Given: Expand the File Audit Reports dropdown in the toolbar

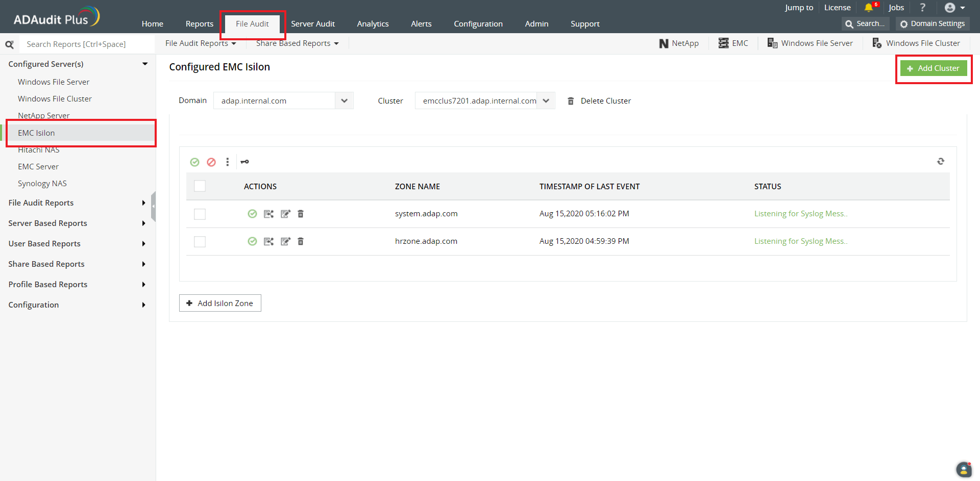Looking at the screenshot, I should (x=201, y=43).
